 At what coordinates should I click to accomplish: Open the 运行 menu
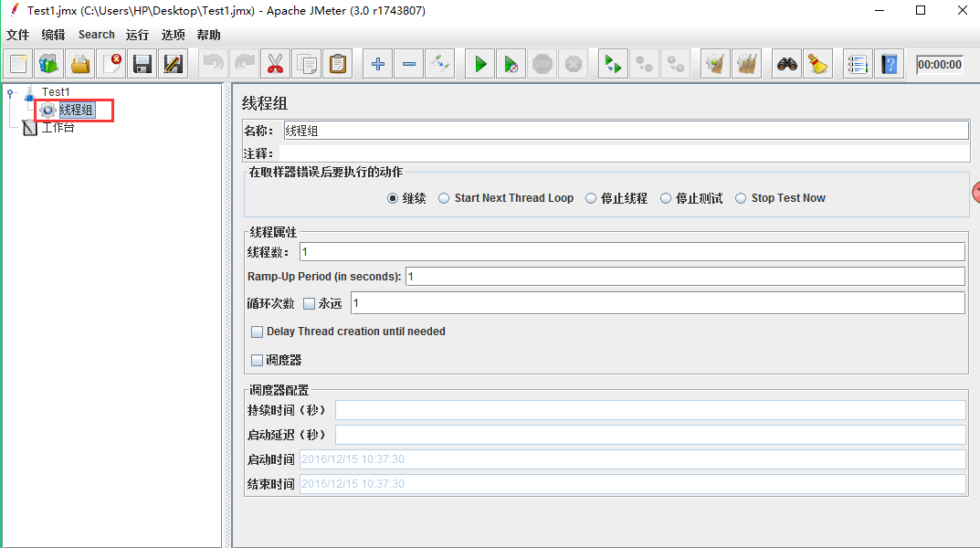(x=138, y=35)
